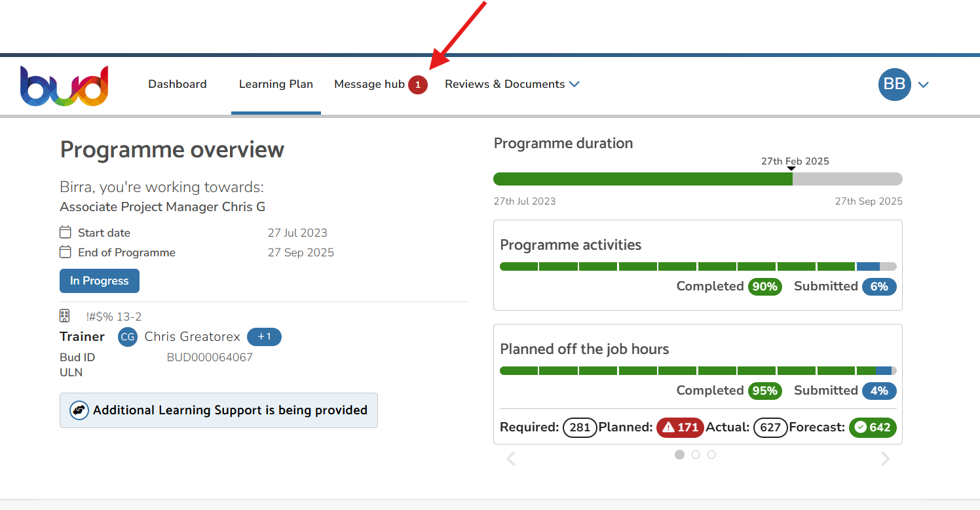This screenshot has width=980, height=510.
Task: Select the second carousel dot
Action: point(696,454)
